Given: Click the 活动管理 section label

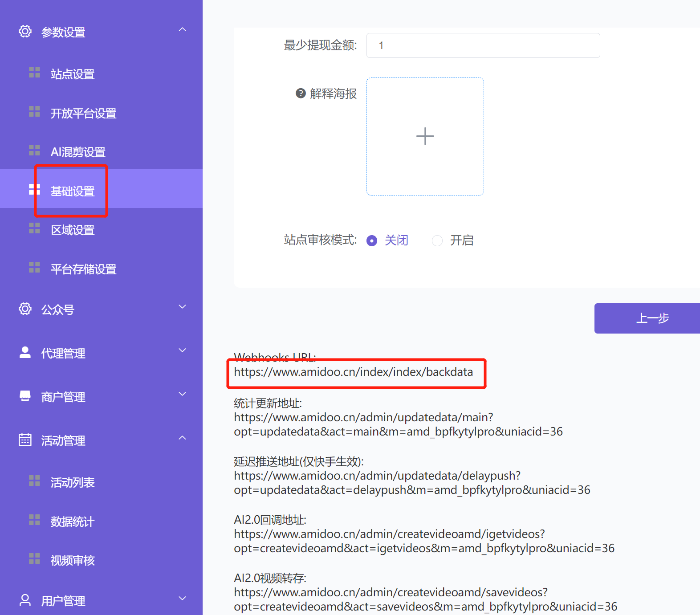Looking at the screenshot, I should pyautogui.click(x=63, y=440).
